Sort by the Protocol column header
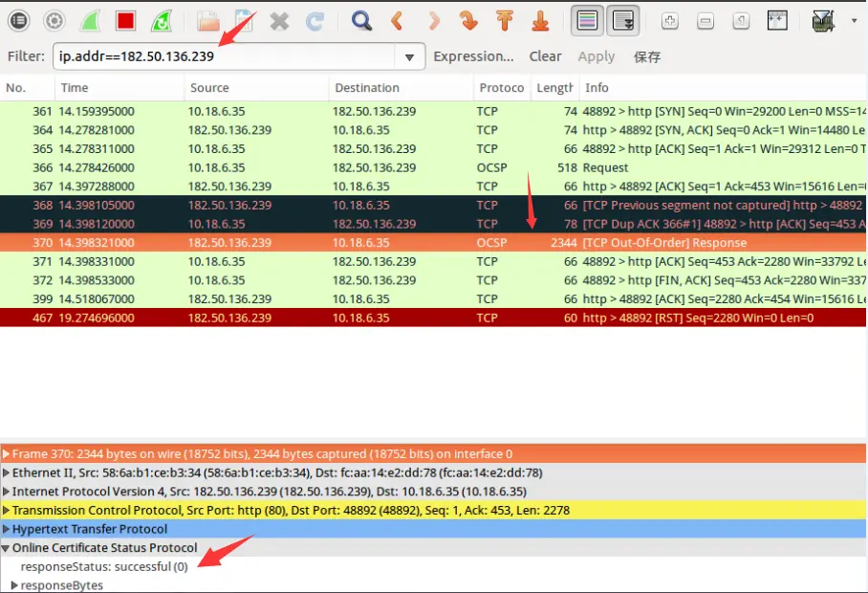This screenshot has width=868, height=593. 502,87
